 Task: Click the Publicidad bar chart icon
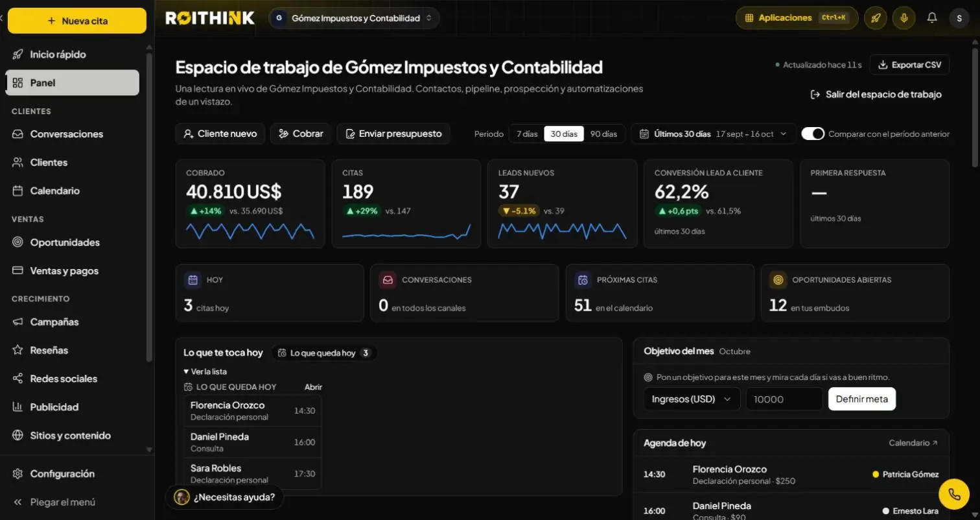click(18, 407)
